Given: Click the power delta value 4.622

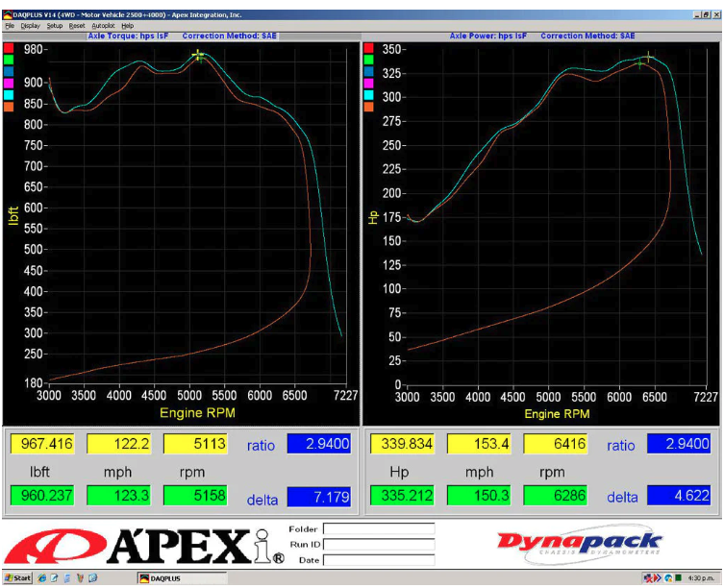Looking at the screenshot, I should tap(679, 495).
